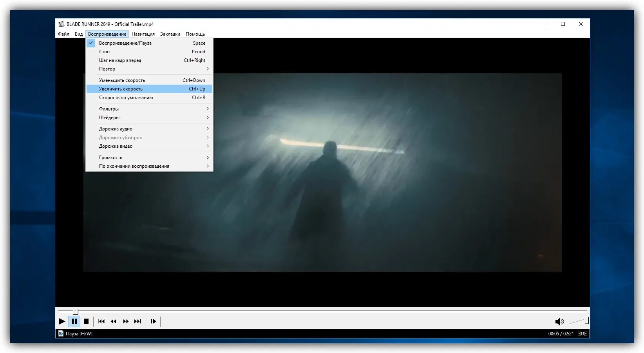Select Увеличить скорость

pos(149,89)
